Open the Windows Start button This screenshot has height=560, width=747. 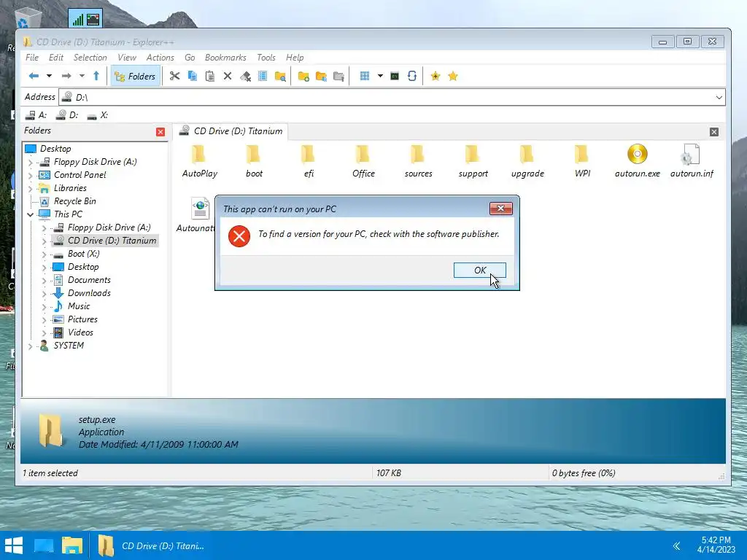click(x=14, y=545)
